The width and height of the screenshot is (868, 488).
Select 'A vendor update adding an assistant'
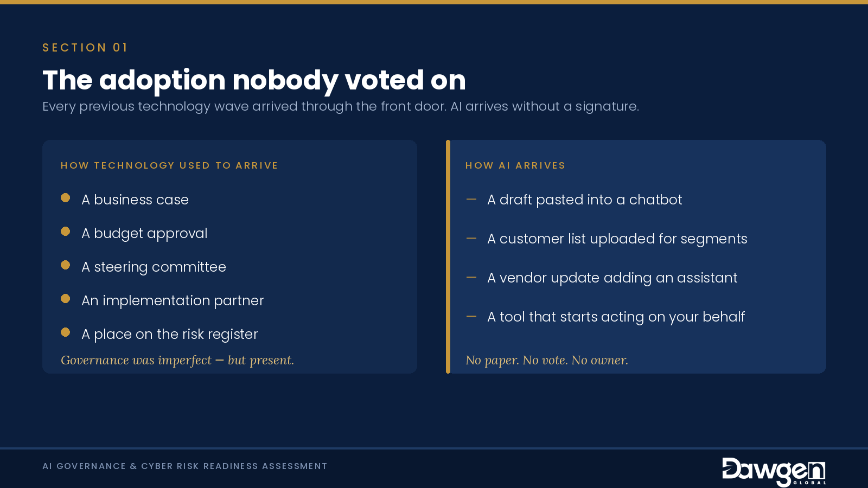612,278
